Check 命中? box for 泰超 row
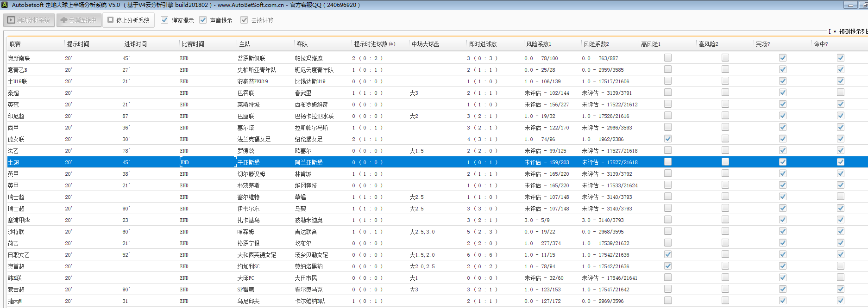This screenshot has width=868, height=308. pos(840,92)
